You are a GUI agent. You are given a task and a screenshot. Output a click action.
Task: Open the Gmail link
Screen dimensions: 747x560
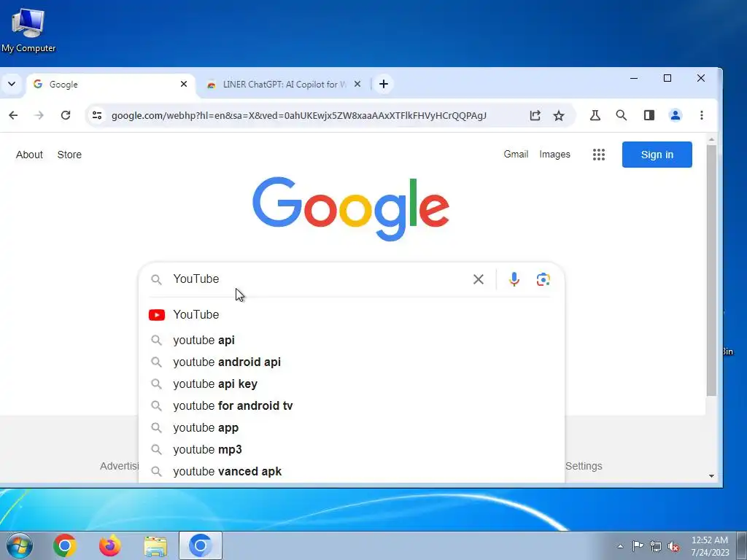[x=516, y=155]
